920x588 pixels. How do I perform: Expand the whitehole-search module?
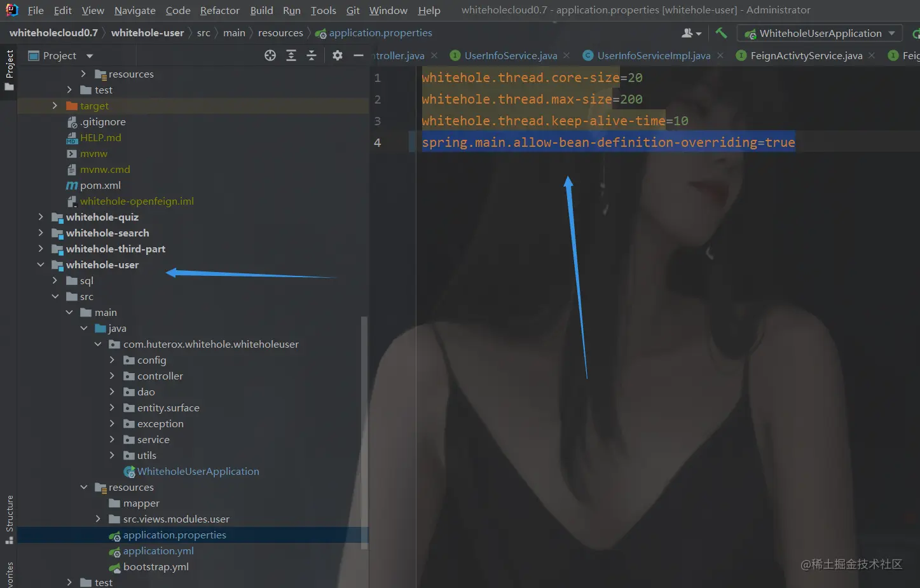tap(41, 233)
